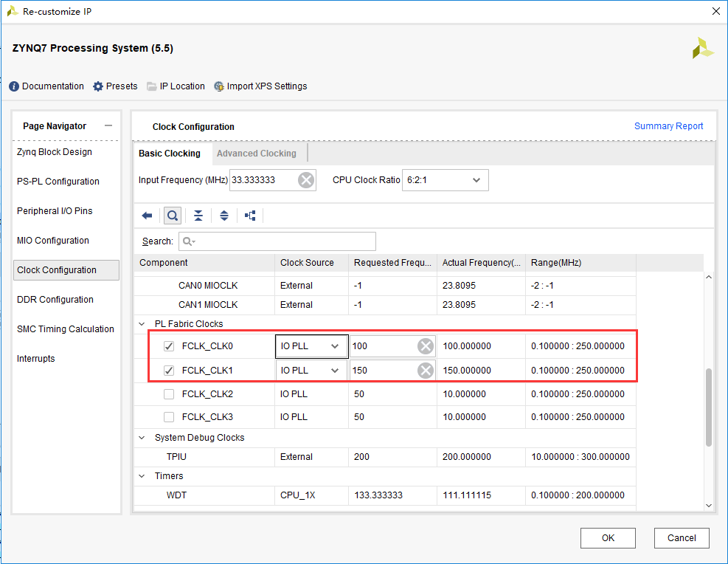Open the Summary Report link
This screenshot has height=564, width=728.
pos(668,126)
